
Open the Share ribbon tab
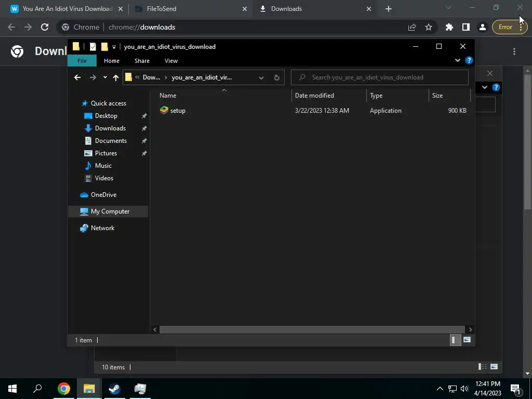click(142, 61)
